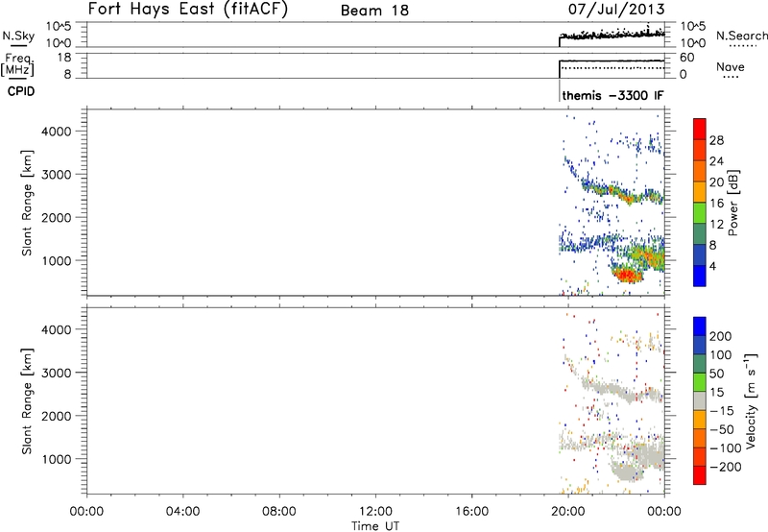Click the red high-power echo patch near 500 km
The height and width of the screenshot is (532, 768).
click(627, 275)
